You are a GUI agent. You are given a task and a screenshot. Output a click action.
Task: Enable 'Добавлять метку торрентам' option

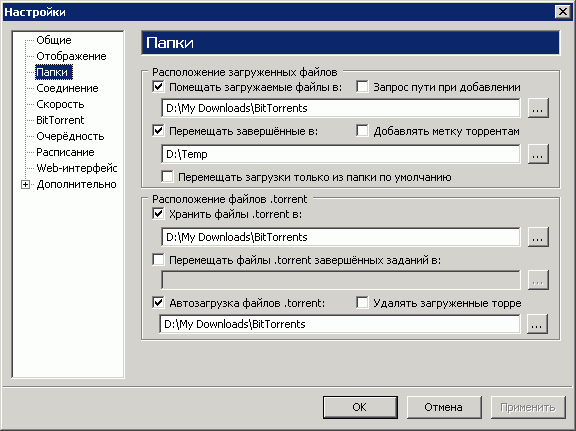(362, 131)
